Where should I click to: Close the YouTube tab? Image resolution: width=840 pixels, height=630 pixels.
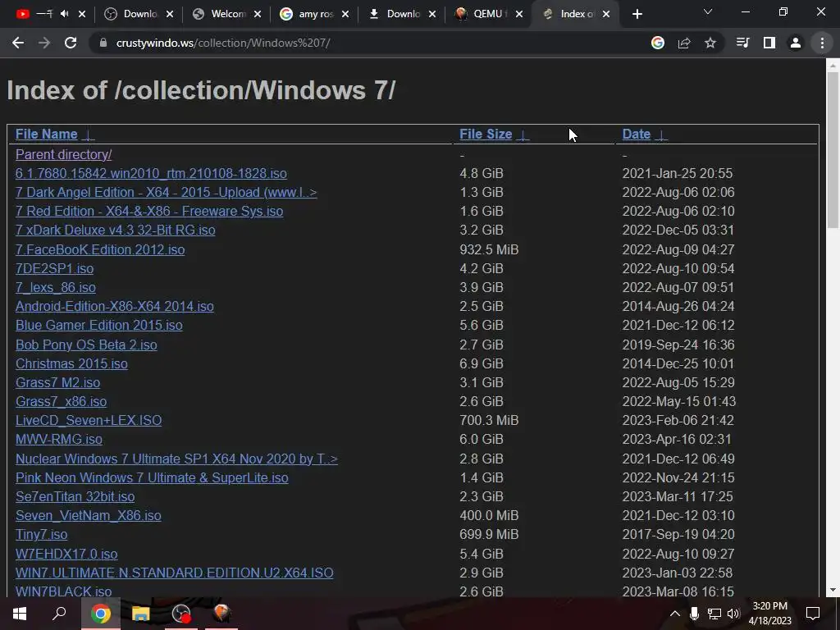(x=82, y=15)
